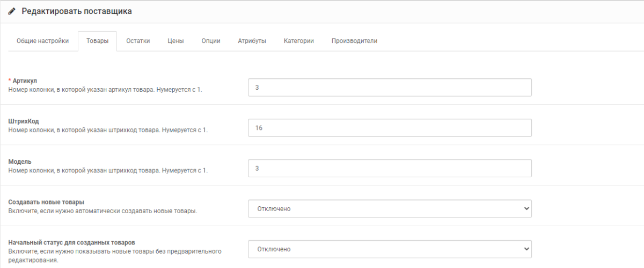Click the Создавать новые товары label
The width and height of the screenshot is (644, 268).
pos(47,202)
